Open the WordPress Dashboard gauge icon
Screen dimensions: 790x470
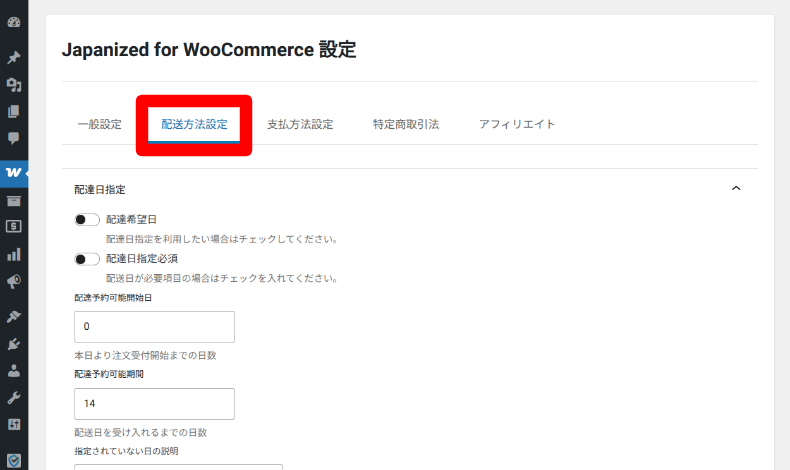tap(14, 22)
